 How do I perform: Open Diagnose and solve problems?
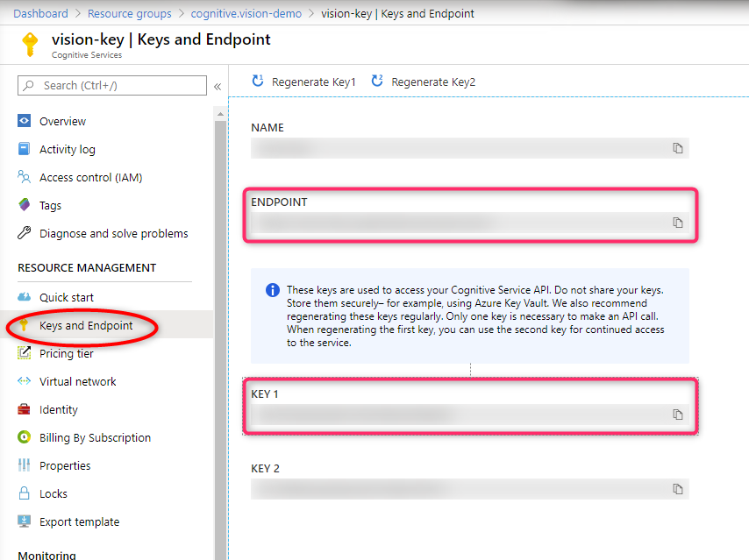(x=114, y=233)
